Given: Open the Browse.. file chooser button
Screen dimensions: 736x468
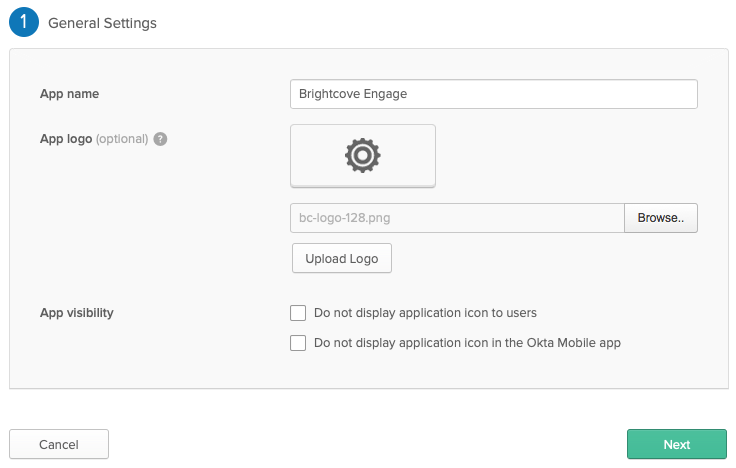Looking at the screenshot, I should pyautogui.click(x=660, y=218).
